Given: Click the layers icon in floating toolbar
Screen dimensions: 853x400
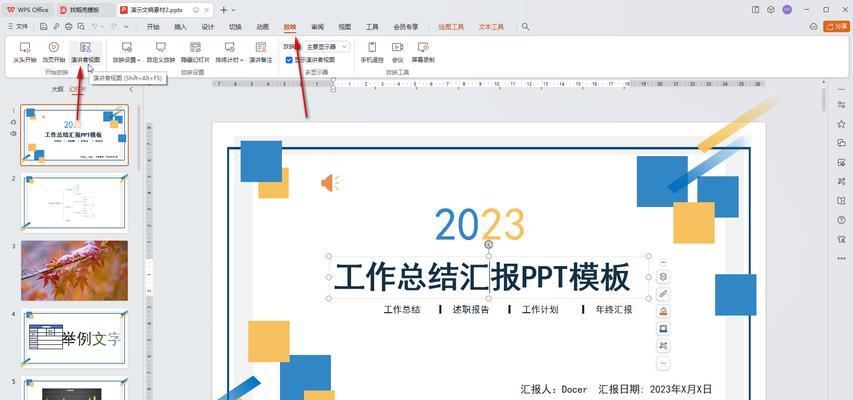Looking at the screenshot, I should [663, 276].
